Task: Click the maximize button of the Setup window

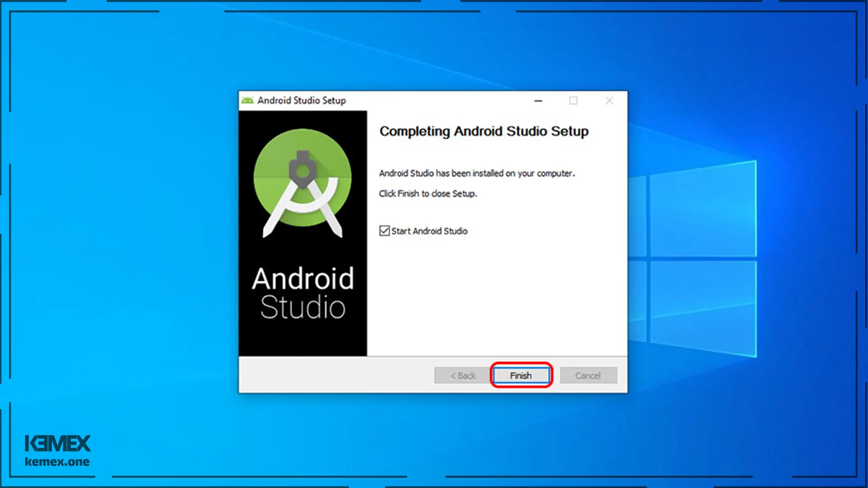Action: (x=573, y=101)
